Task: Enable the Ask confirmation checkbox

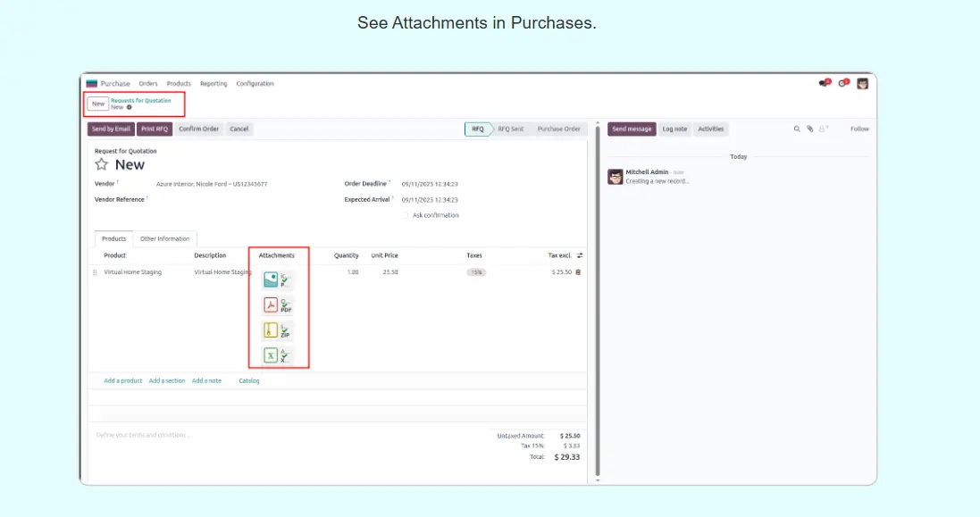Action: click(406, 215)
